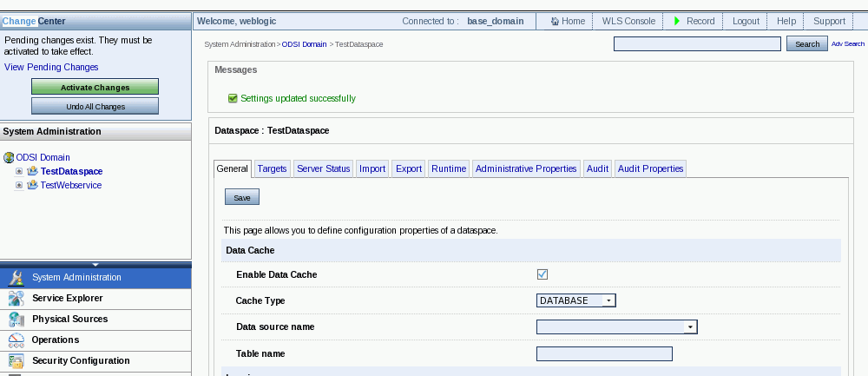
Task: Collapse the navigation panel arrow handle
Action: click(x=95, y=265)
